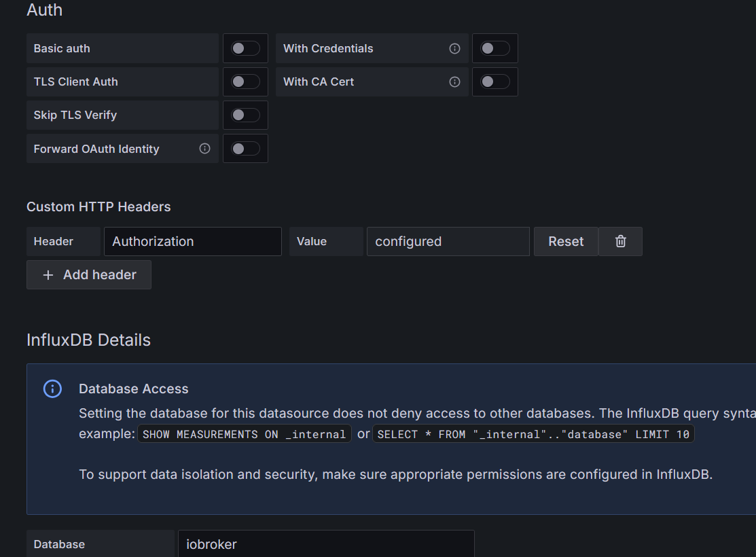Viewport: 756px width, 557px height.
Task: Click the SELECT * FROM example query snippet
Action: pyautogui.click(x=533, y=434)
